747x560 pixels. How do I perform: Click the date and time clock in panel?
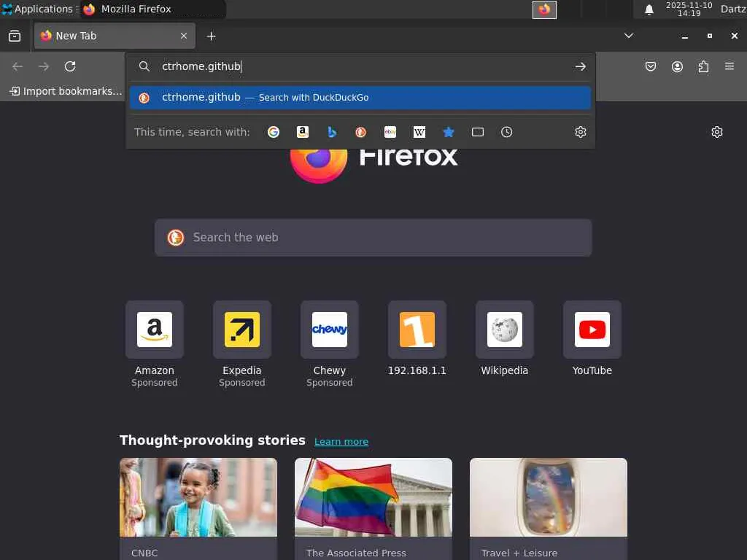pos(689,9)
